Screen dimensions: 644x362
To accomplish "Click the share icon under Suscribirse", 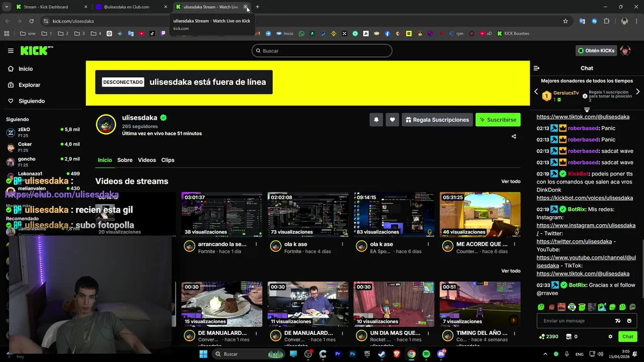I will pos(514,136).
